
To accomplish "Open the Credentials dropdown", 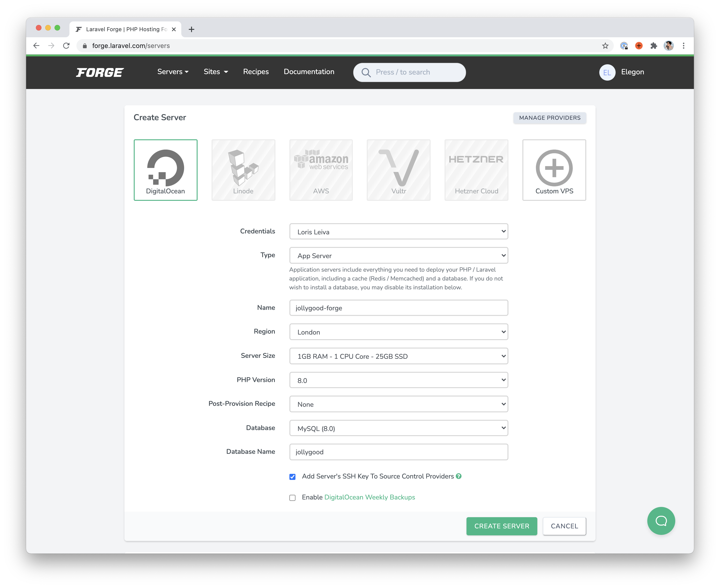I will click(398, 231).
